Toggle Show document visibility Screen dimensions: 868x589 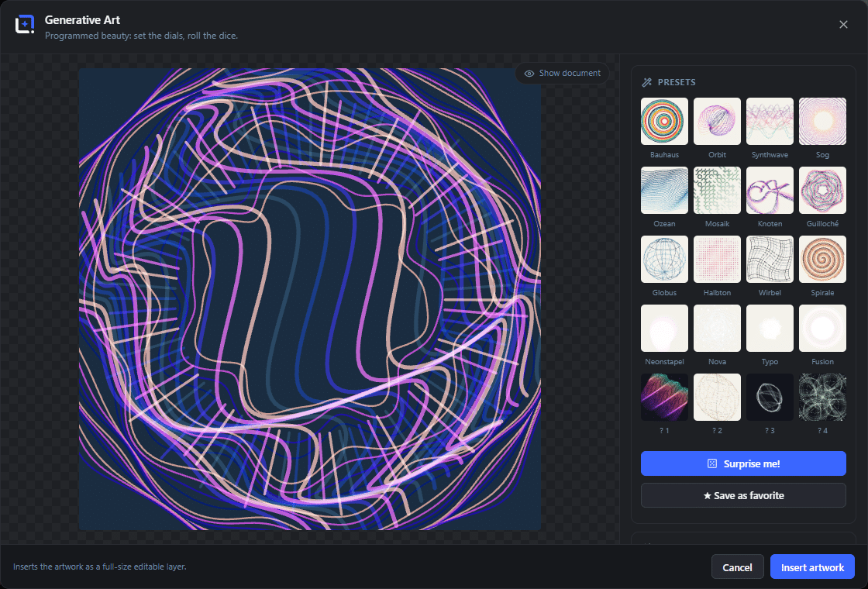[563, 73]
